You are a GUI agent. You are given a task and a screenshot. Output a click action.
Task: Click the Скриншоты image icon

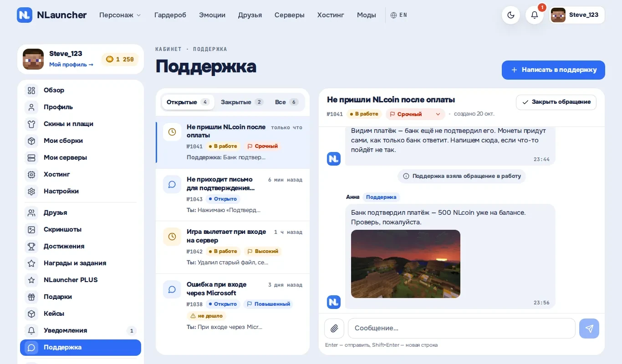coord(31,229)
